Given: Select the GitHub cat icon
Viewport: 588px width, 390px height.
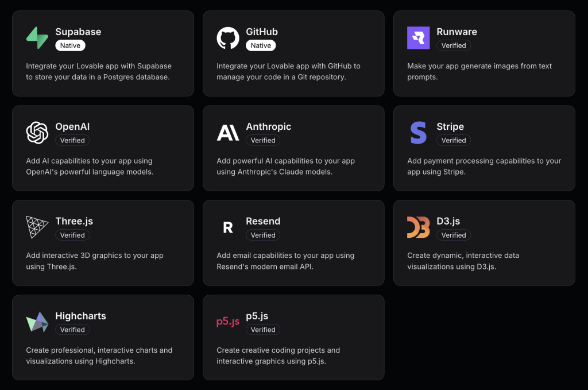Looking at the screenshot, I should pyautogui.click(x=227, y=37).
